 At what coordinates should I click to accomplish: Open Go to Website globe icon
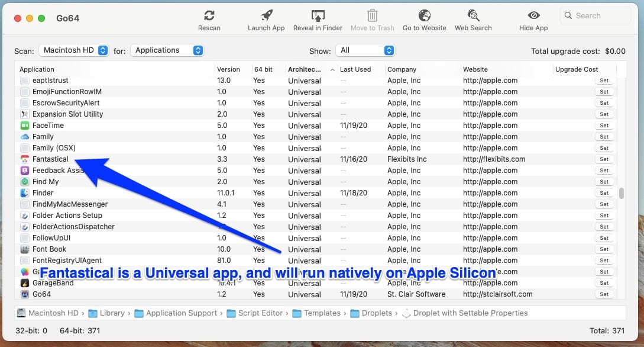click(424, 15)
